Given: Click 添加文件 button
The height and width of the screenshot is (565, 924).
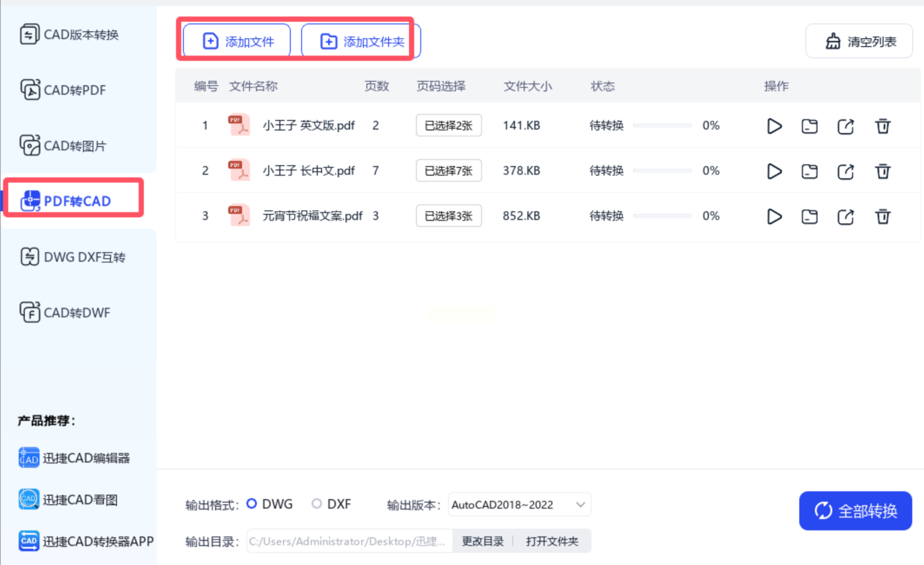Looking at the screenshot, I should pos(237,41).
